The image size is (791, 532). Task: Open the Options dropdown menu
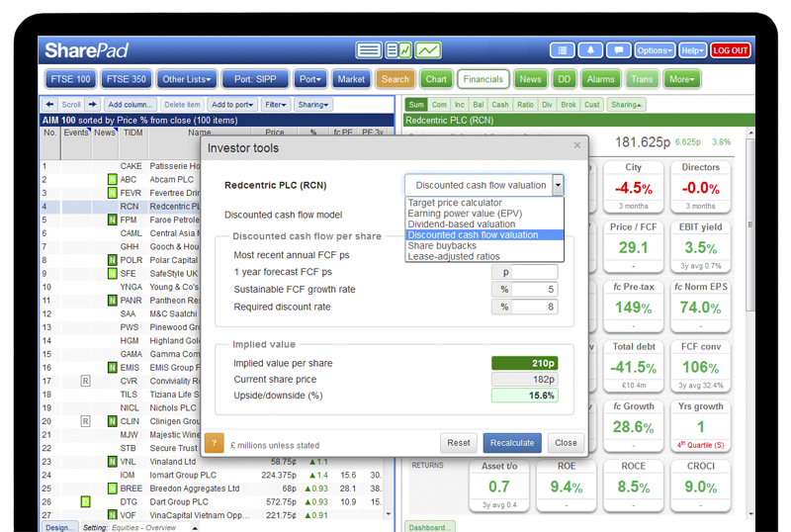coord(654,50)
